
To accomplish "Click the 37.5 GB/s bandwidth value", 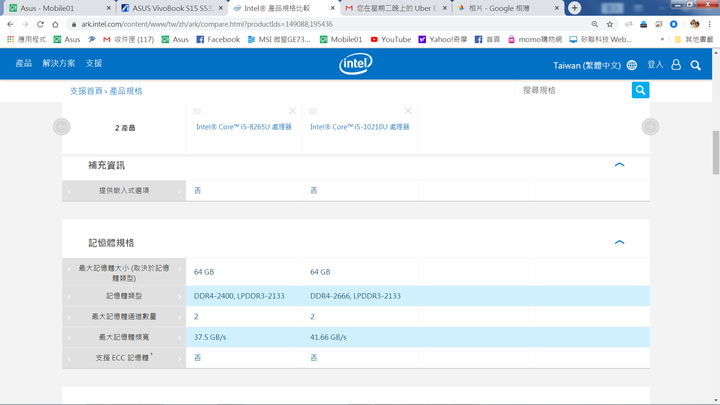I will coord(210,337).
